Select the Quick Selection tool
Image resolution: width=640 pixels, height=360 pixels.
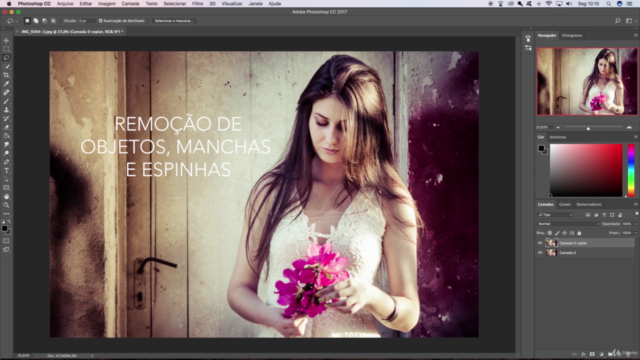[x=6, y=67]
